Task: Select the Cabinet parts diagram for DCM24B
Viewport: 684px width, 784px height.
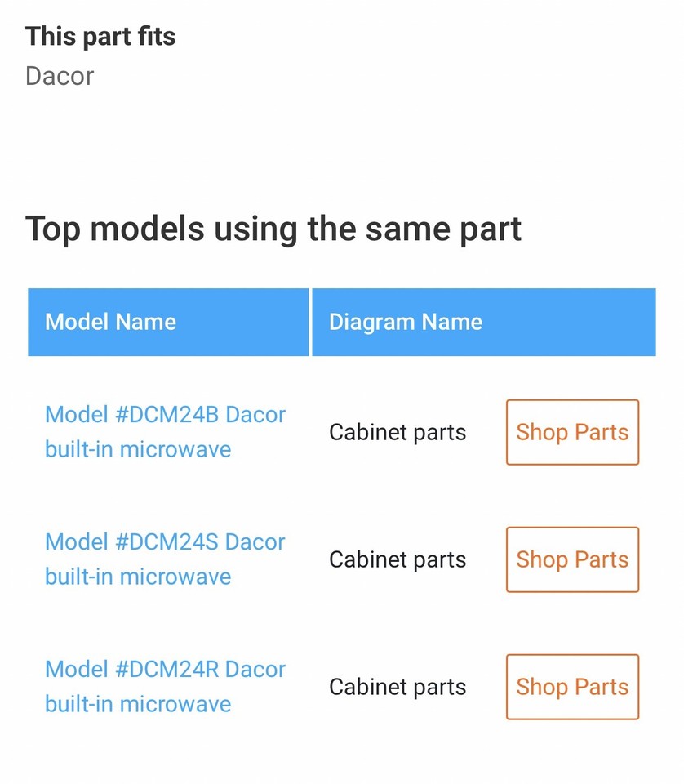Action: tap(397, 432)
